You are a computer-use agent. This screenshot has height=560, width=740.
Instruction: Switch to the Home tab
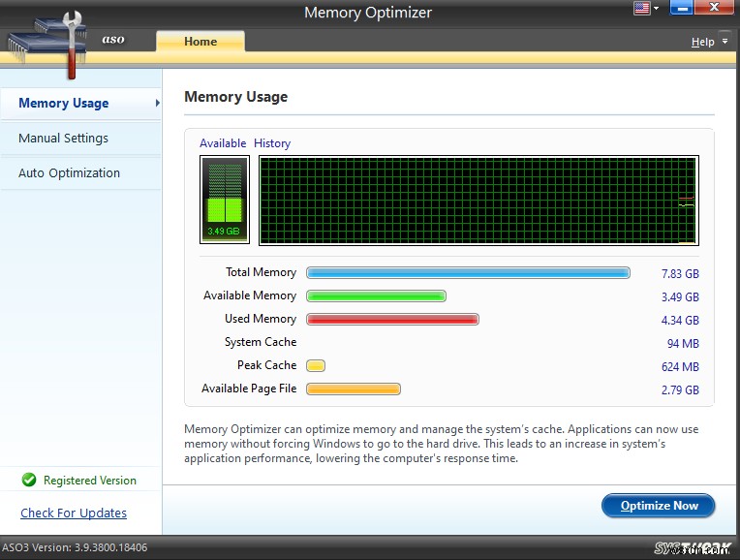pos(200,42)
